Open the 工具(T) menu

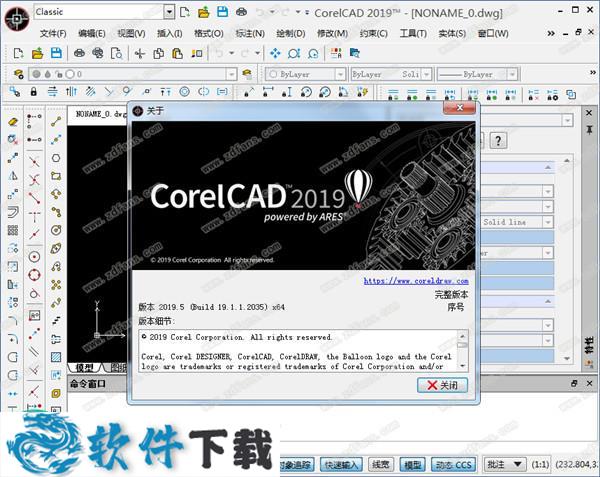point(413,34)
